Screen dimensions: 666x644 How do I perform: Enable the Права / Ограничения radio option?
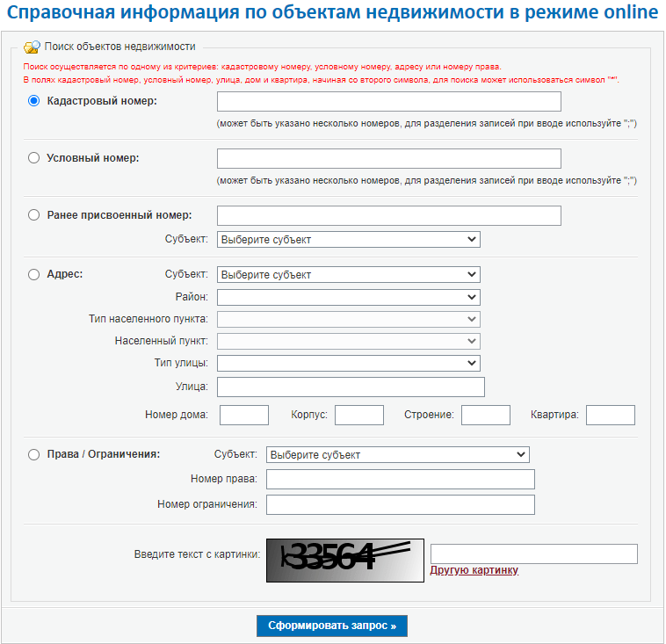pyautogui.click(x=34, y=455)
